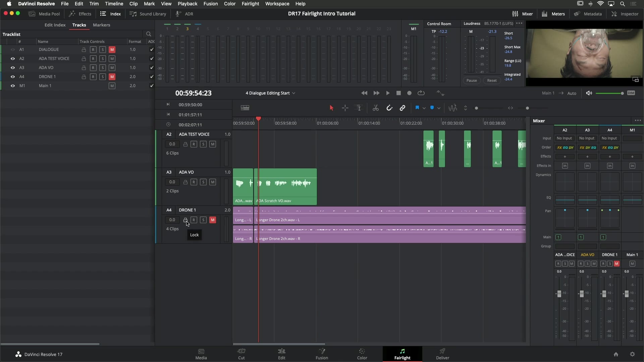Switch to the Markers tab
The height and width of the screenshot is (362, 644).
(x=101, y=25)
